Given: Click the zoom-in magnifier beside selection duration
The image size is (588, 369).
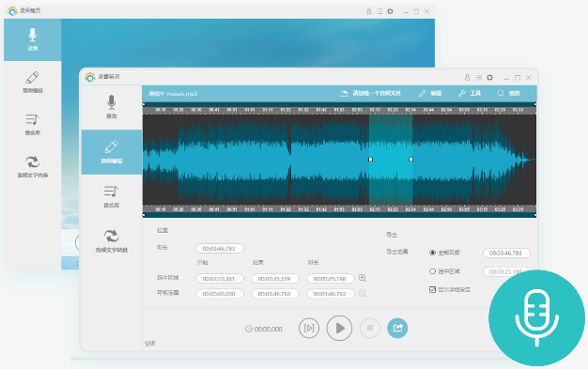Looking at the screenshot, I should (363, 278).
